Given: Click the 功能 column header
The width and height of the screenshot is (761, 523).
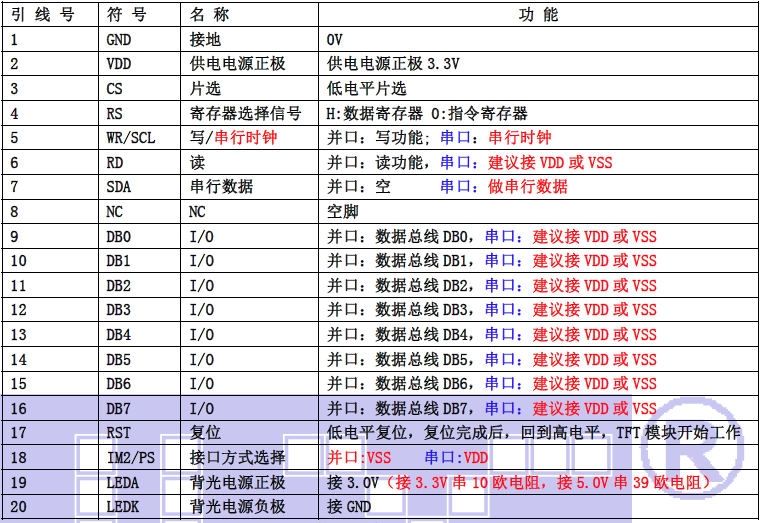Looking at the screenshot, I should (538, 15).
